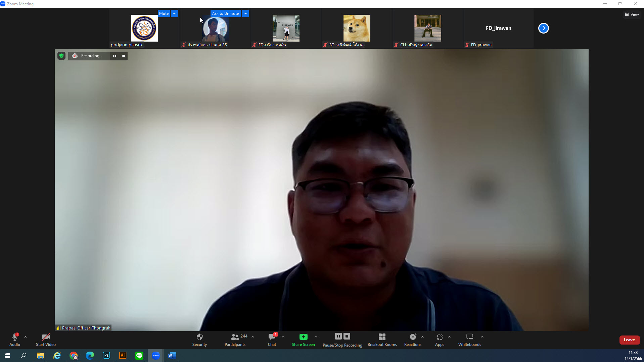The image size is (644, 362).
Task: Open Whiteboards
Action: click(470, 340)
